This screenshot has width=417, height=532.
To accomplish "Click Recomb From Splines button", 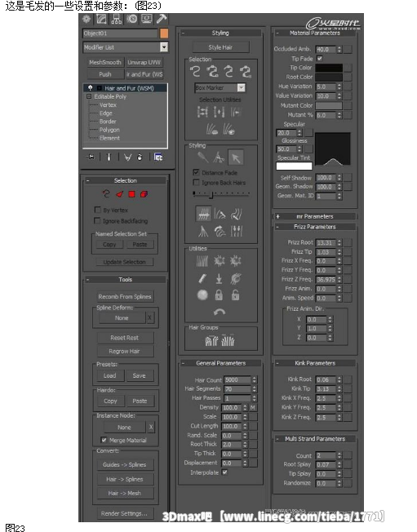I will [125, 296].
